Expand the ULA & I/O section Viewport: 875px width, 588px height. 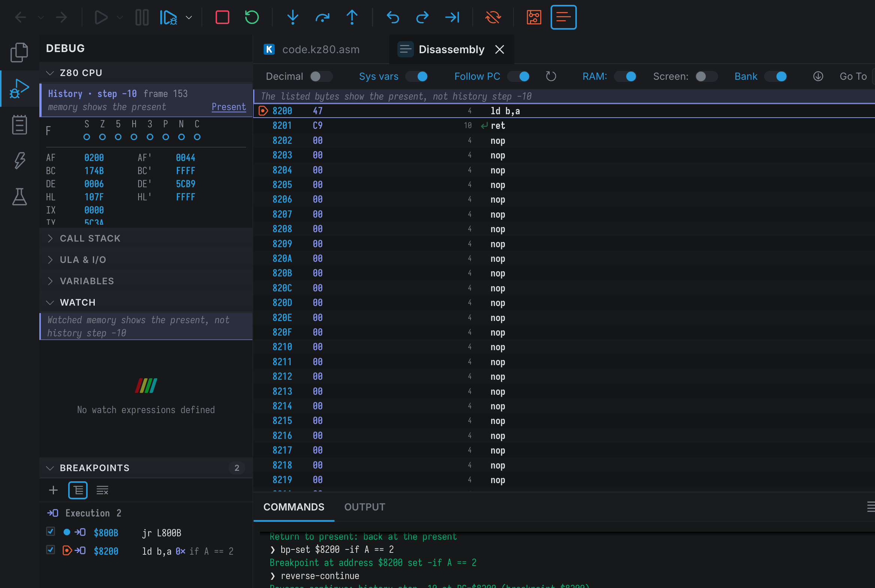(146, 260)
